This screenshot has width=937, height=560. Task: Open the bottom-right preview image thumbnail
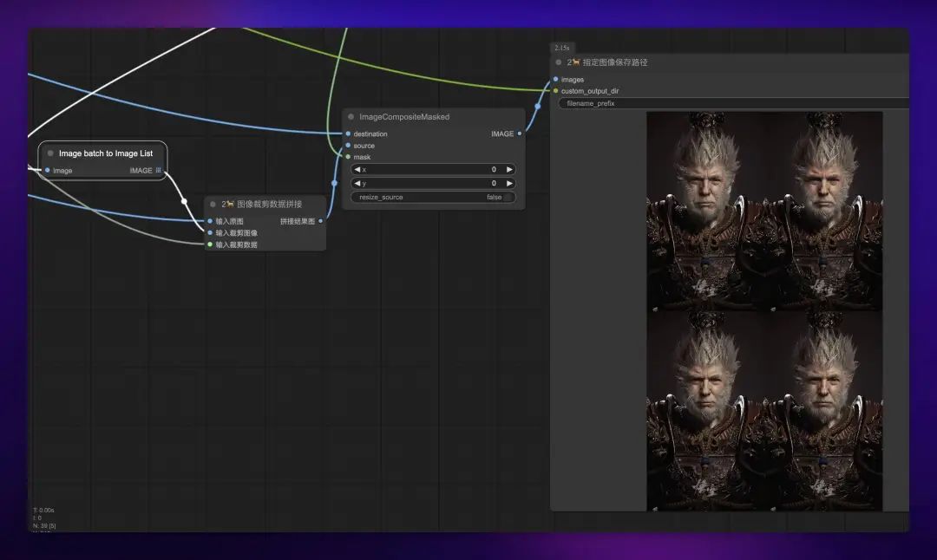[823, 412]
